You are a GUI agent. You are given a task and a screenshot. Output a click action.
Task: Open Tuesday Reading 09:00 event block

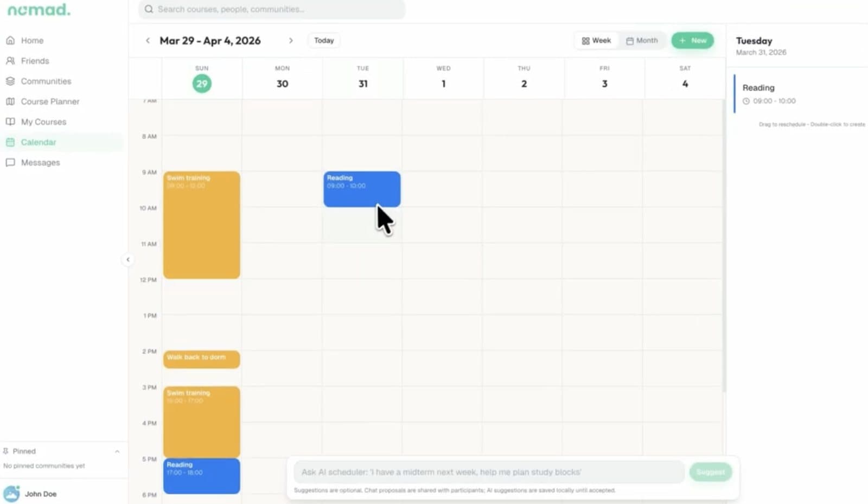362,189
